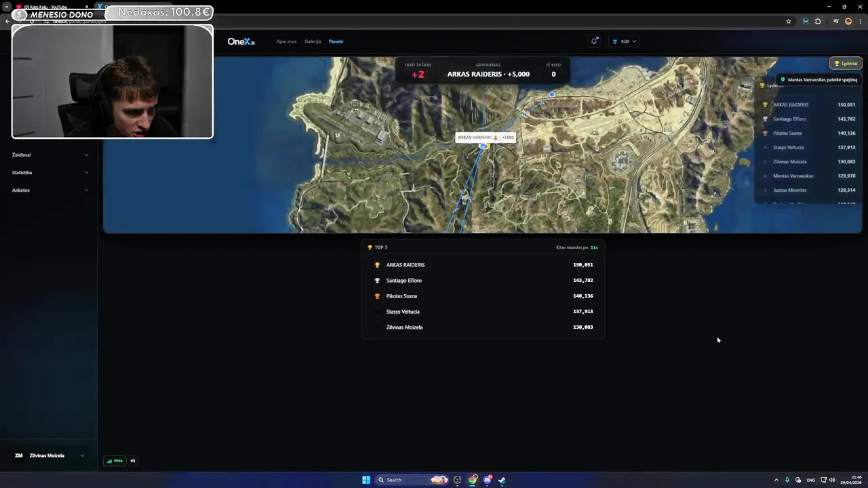Open the tab search dropdown arrow
The height and width of the screenshot is (488, 868).
(x=7, y=7)
